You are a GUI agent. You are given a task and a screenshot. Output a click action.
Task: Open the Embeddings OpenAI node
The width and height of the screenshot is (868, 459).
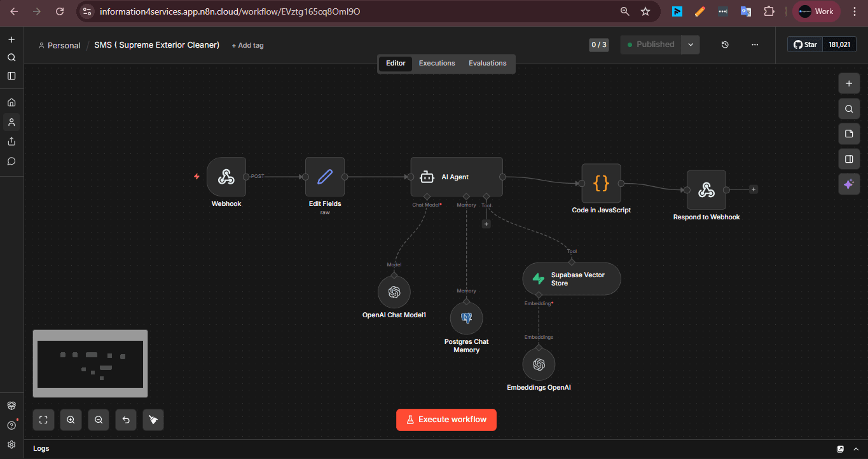click(539, 364)
